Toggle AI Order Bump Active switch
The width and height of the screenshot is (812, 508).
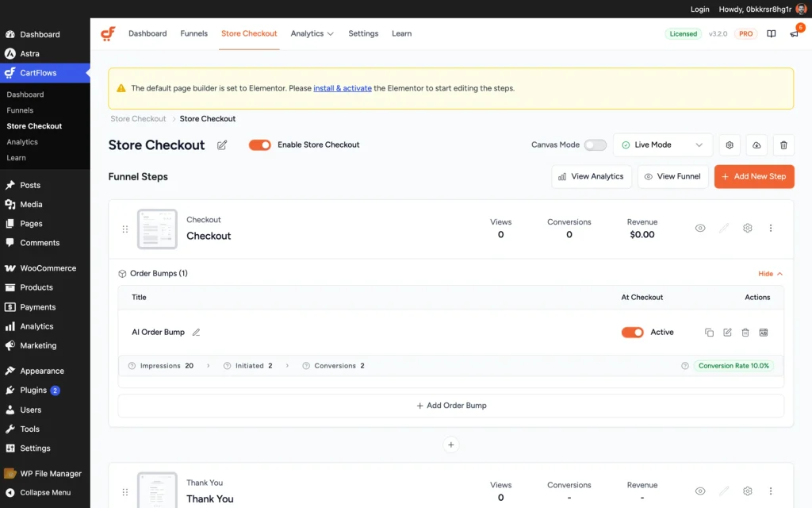tap(632, 333)
